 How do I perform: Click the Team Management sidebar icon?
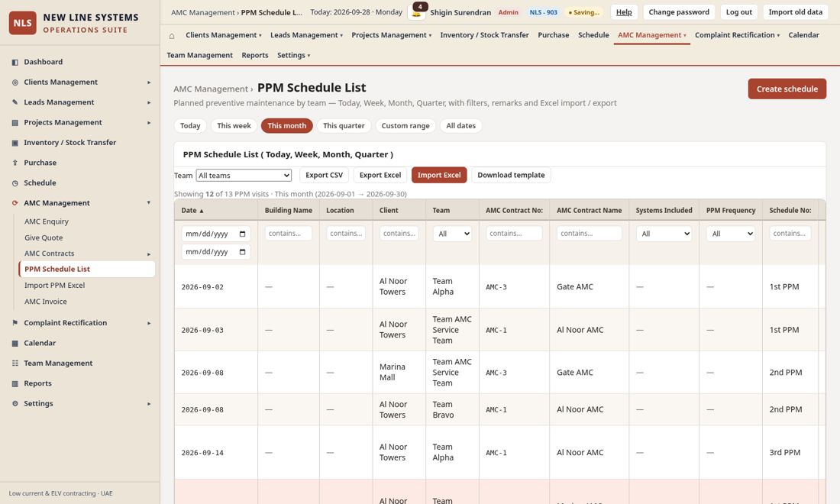point(15,363)
